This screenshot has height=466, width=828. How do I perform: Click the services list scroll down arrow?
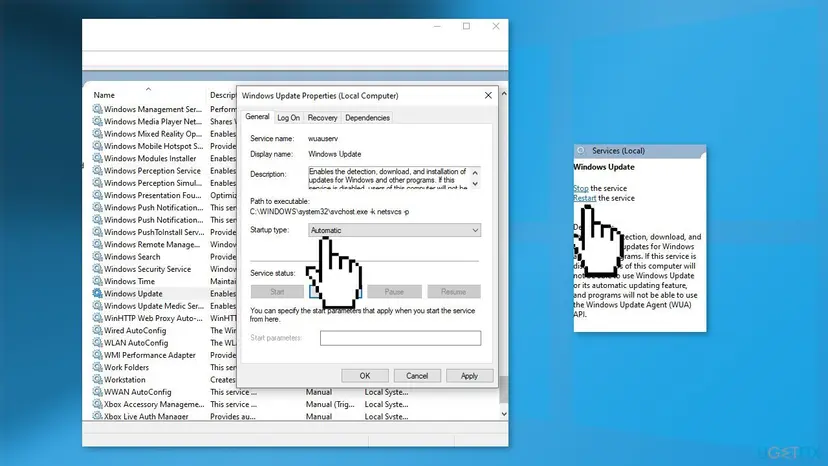[x=504, y=414]
